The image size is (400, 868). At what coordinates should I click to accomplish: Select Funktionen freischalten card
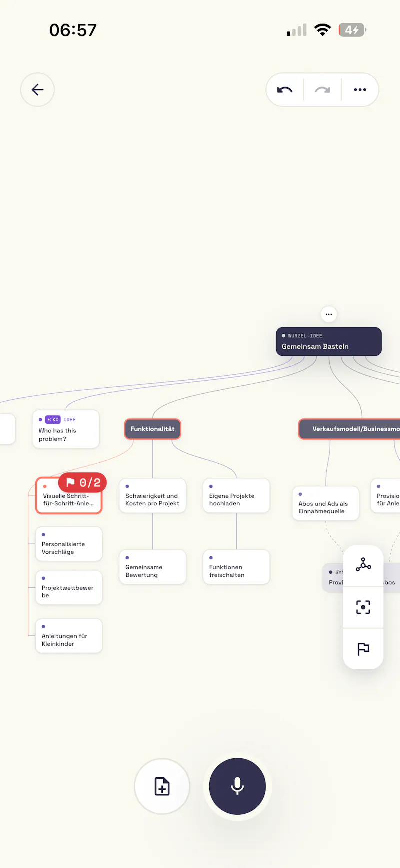(236, 567)
